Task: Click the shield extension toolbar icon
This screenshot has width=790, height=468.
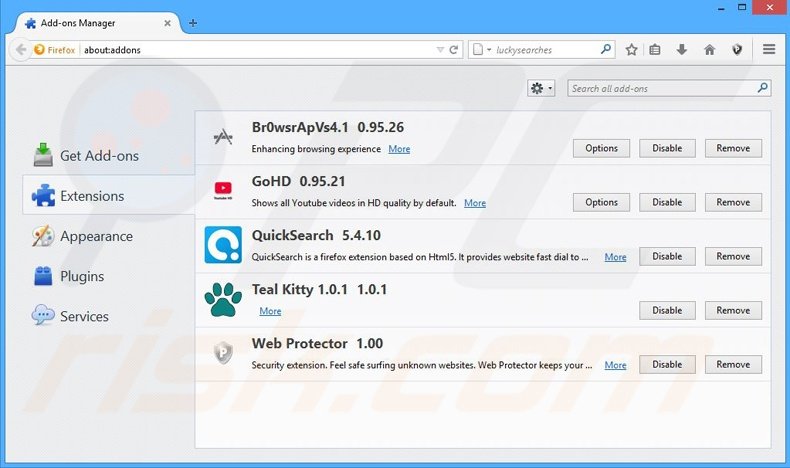Action: 737,49
